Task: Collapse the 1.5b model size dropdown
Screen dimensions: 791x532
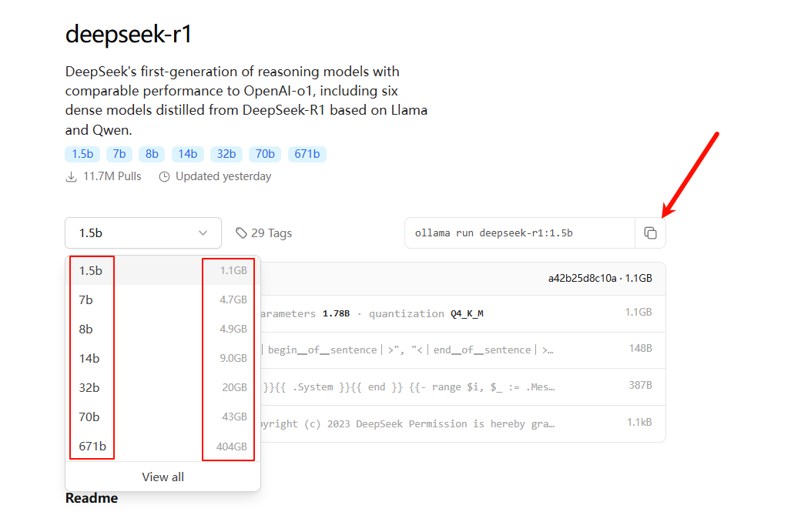Action: [142, 233]
